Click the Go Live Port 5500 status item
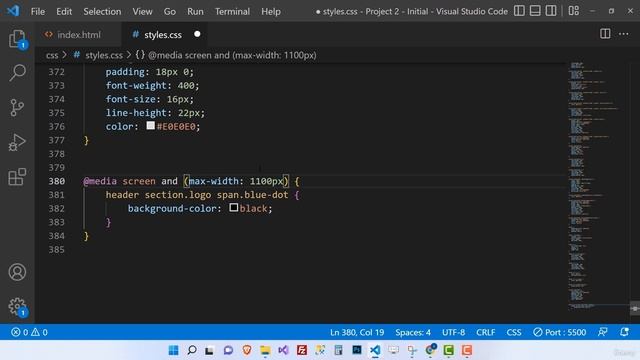 560,332
